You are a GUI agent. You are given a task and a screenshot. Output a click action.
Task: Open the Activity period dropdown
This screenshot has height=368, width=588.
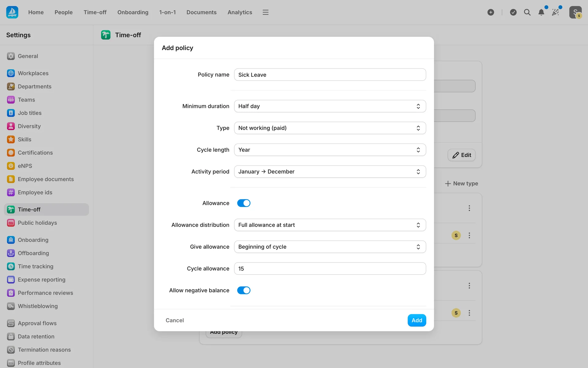[330, 172]
